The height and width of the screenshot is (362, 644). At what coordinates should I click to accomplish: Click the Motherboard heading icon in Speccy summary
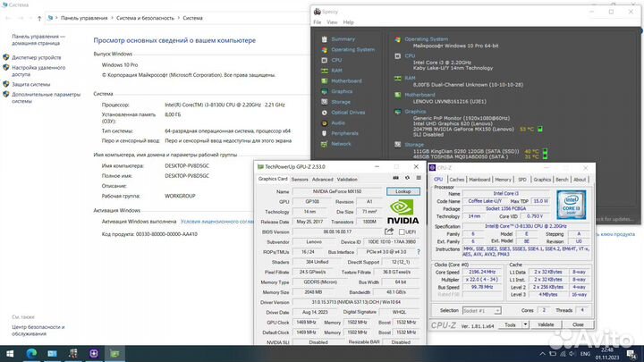397,95
